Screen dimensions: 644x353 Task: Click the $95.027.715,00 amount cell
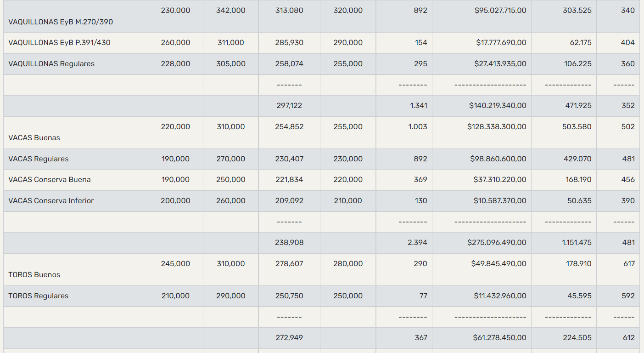(500, 11)
